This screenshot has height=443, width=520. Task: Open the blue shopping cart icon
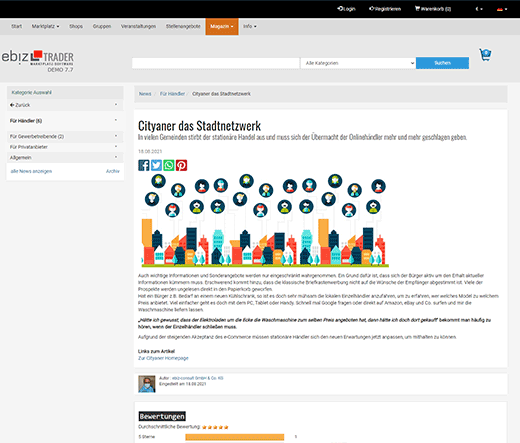[485, 55]
